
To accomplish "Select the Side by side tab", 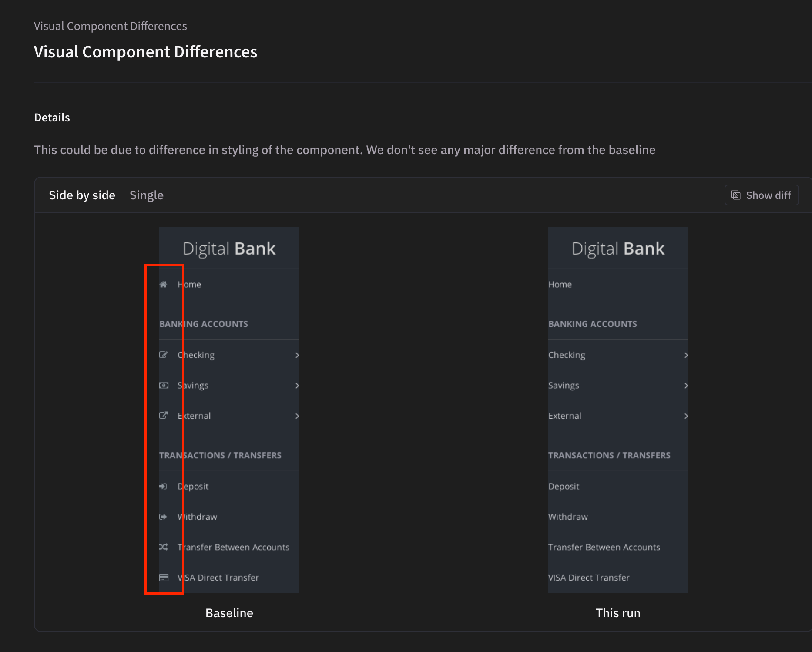I will tap(82, 195).
